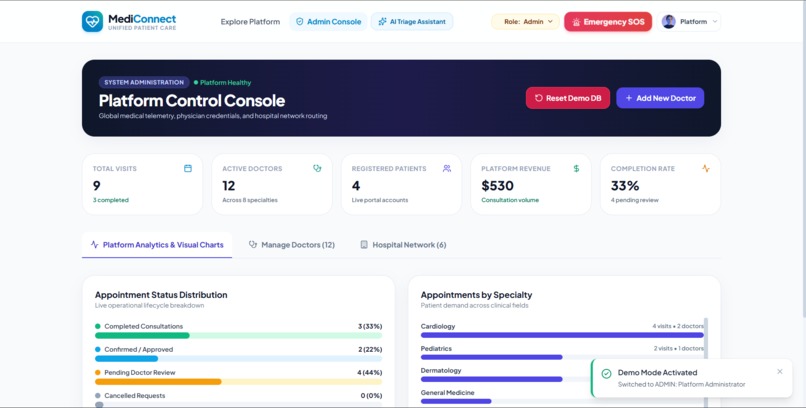
Task: Click the dollar icon on Platform Revenue card
Action: (x=576, y=169)
